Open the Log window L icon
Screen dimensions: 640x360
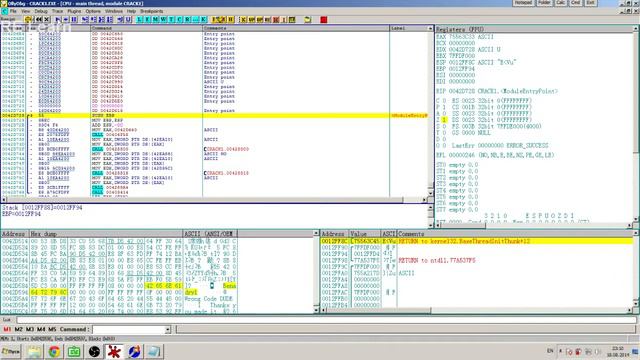(x=140, y=19)
